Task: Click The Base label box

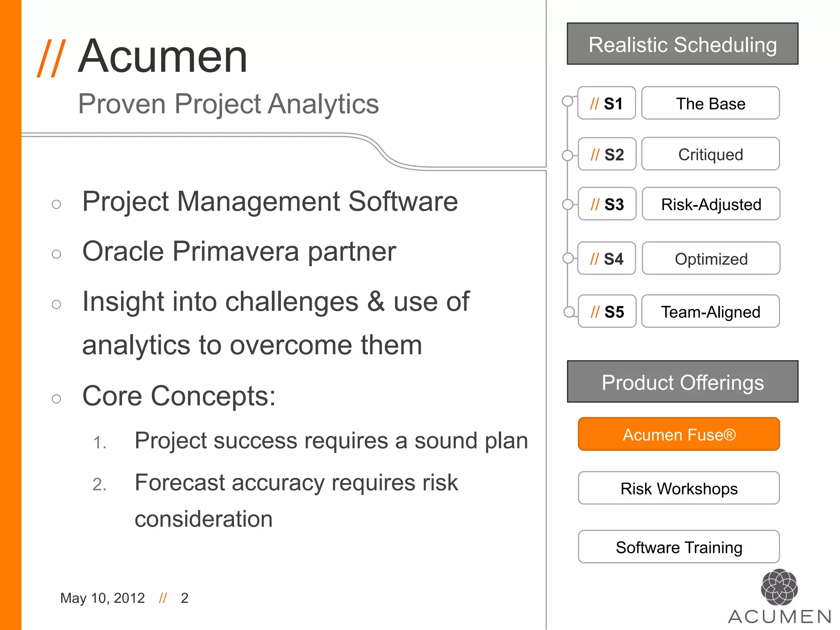Action: pyautogui.click(x=710, y=103)
